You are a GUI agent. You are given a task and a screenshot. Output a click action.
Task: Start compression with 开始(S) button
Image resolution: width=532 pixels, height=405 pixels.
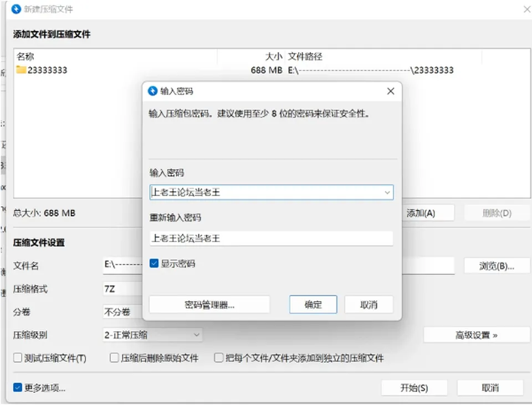[415, 388]
